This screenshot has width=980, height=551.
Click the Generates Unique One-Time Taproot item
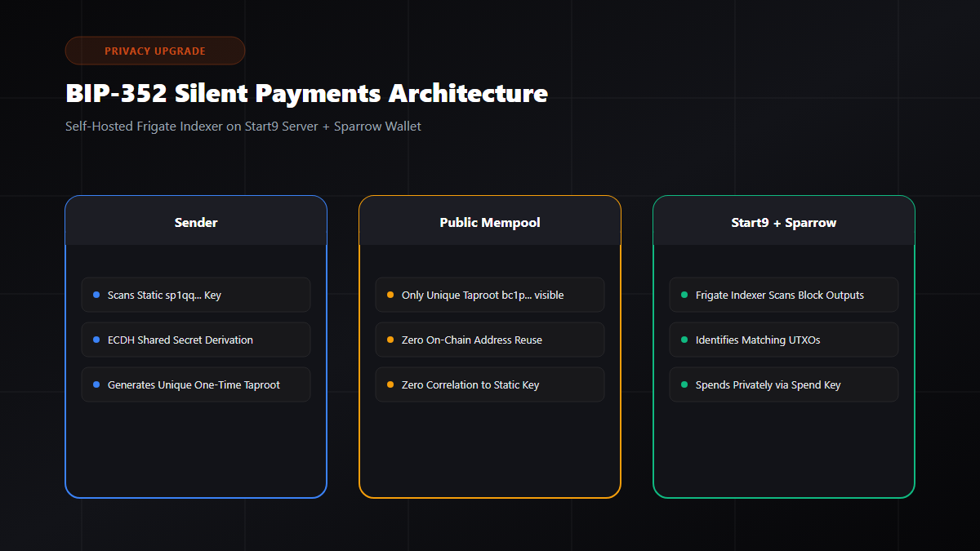pos(196,384)
